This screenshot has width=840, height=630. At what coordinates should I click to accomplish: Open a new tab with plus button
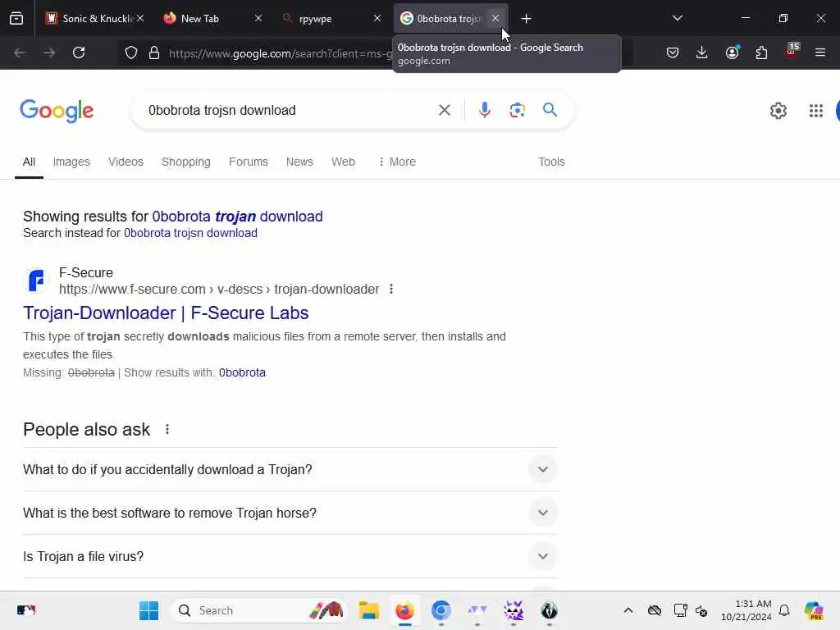tap(526, 19)
